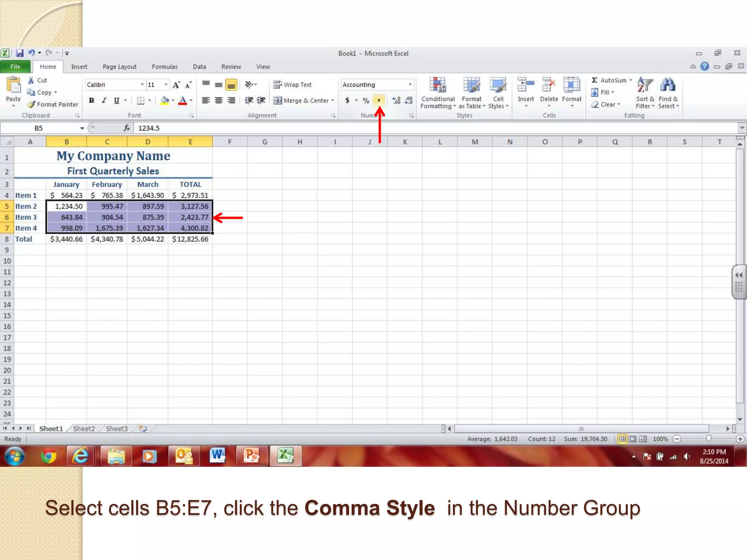Expand the Copy dropdown arrow

[55, 93]
